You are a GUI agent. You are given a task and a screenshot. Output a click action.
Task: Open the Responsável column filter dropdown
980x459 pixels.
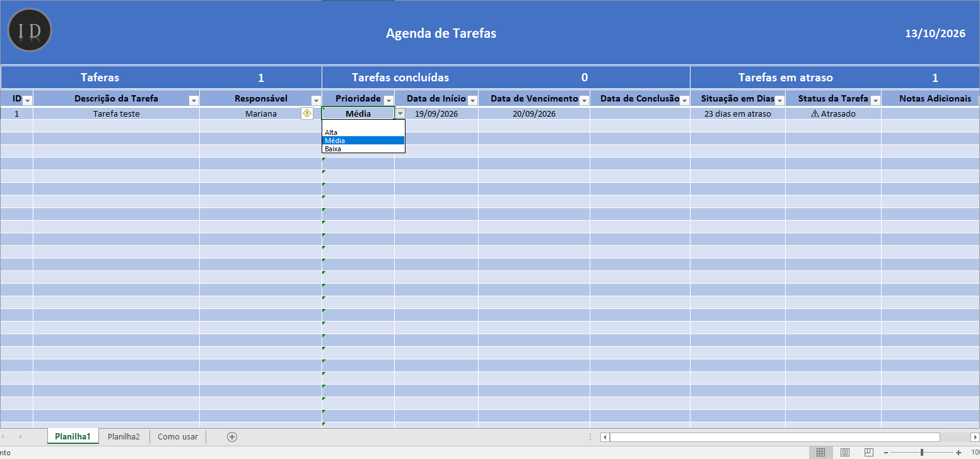tap(316, 100)
